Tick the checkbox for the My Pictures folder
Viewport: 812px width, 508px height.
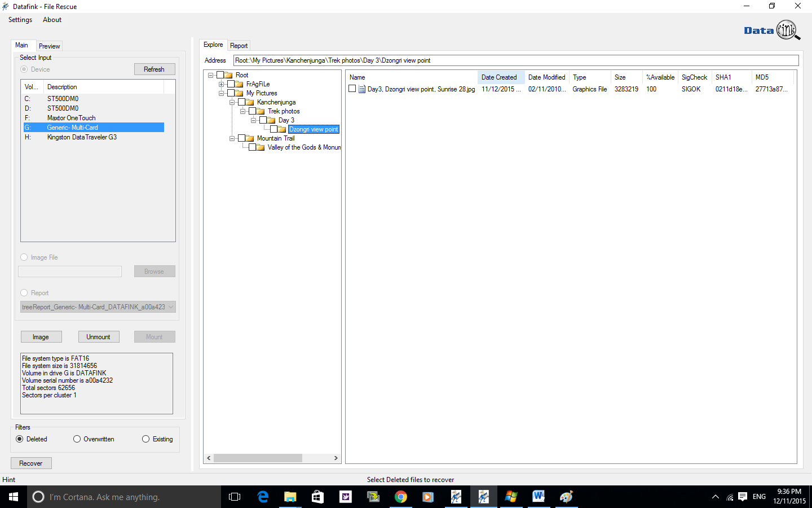point(231,93)
